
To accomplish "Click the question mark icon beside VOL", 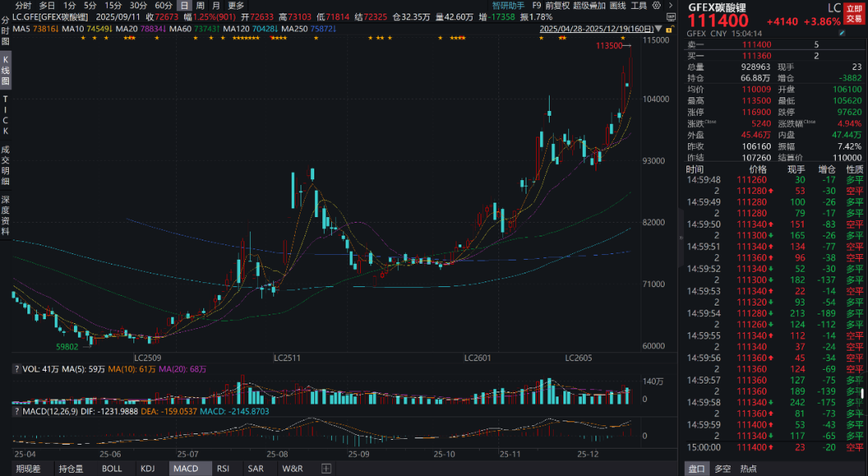I will pos(16,369).
